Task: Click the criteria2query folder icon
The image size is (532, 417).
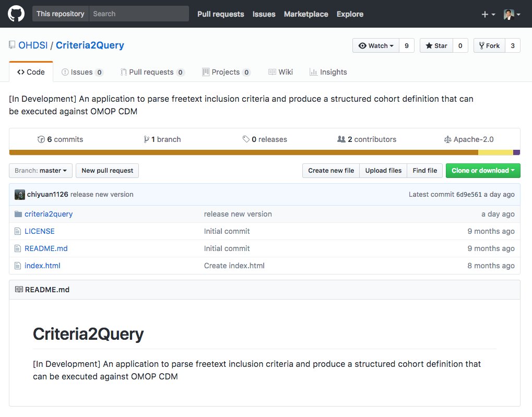Action: (x=18, y=214)
